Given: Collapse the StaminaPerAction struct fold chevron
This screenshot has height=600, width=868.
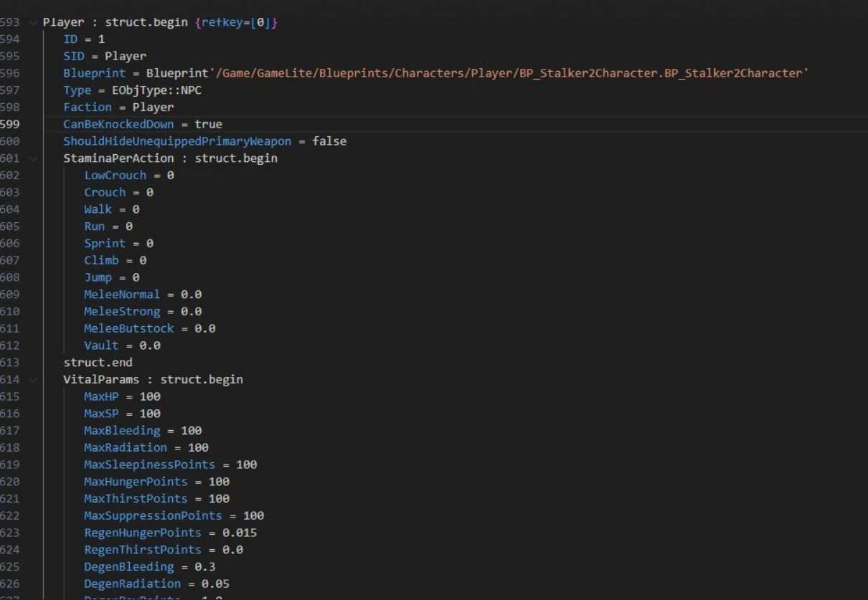Looking at the screenshot, I should 32,158.
